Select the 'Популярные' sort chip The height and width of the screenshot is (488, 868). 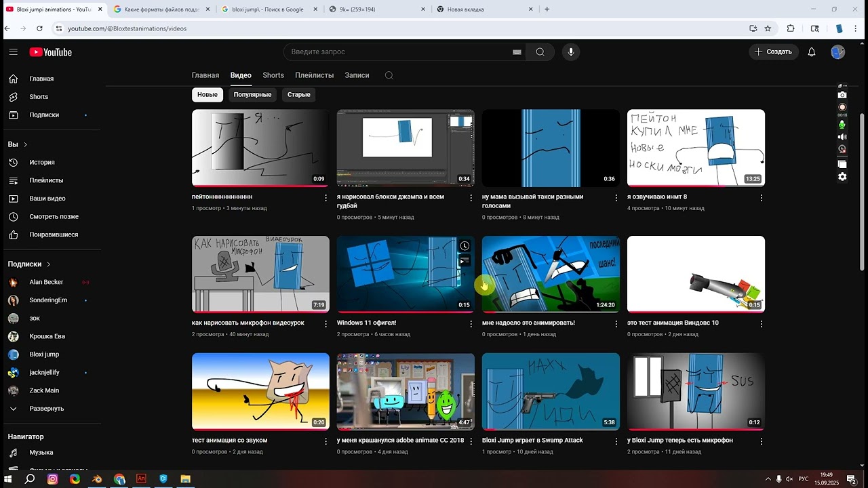point(252,95)
